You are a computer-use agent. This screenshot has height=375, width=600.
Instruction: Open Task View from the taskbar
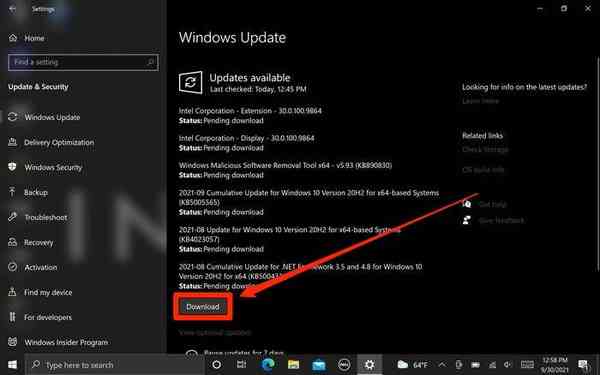point(241,365)
